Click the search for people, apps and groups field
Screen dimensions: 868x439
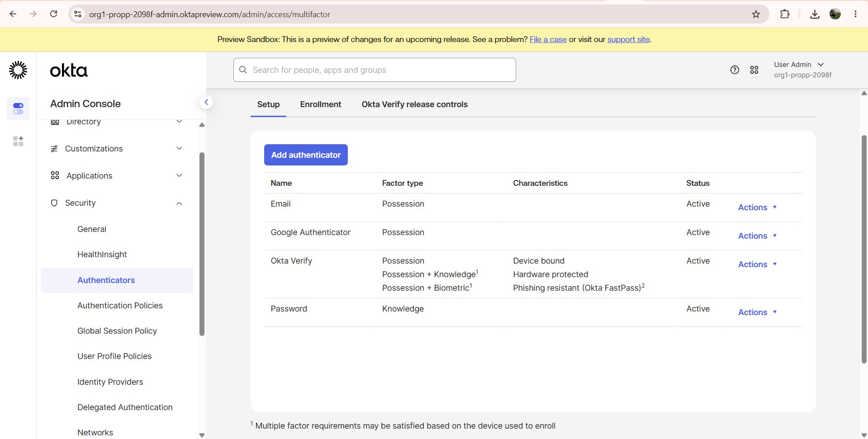[375, 70]
